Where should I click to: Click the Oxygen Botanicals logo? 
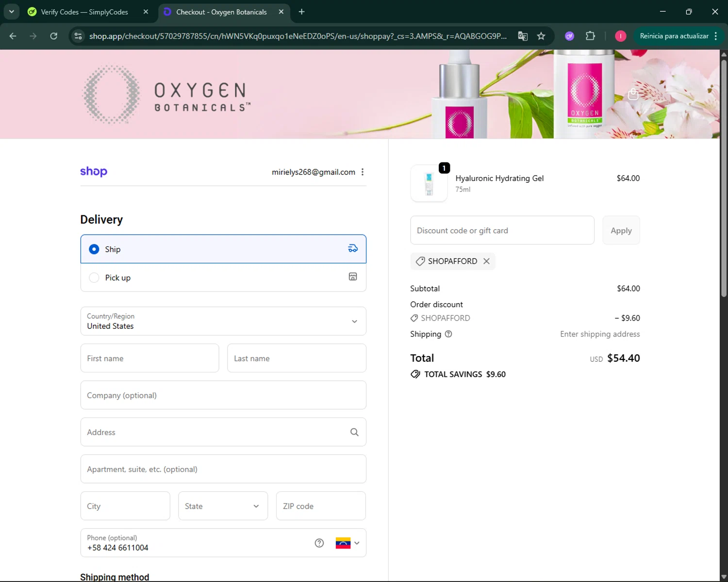(x=166, y=95)
